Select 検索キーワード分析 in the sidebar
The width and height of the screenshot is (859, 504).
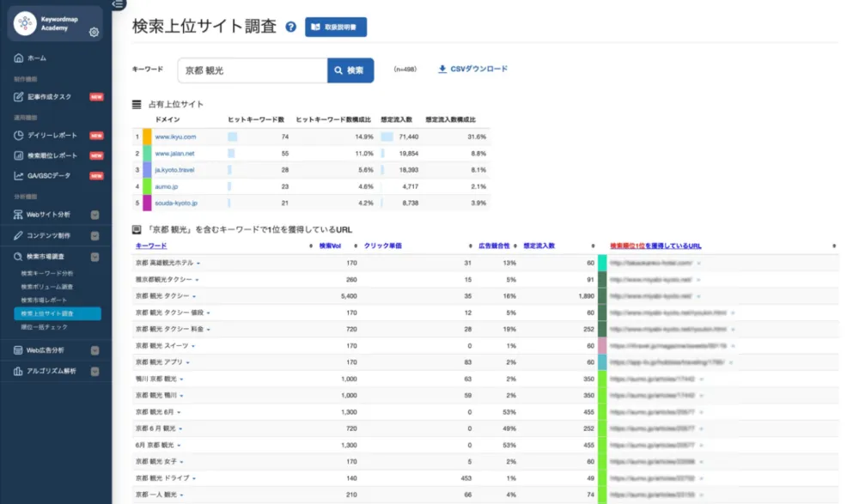(48, 273)
